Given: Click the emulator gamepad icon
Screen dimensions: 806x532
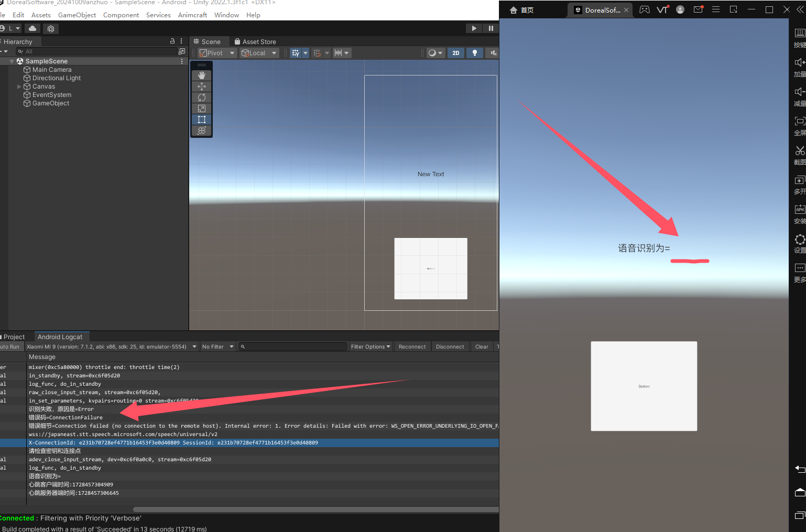Looking at the screenshot, I should [x=645, y=9].
